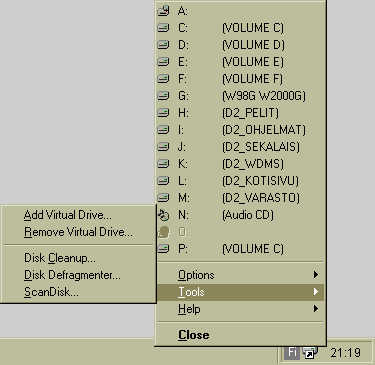
Task: Expand the Tools submenu arrow
Action: click(x=316, y=292)
